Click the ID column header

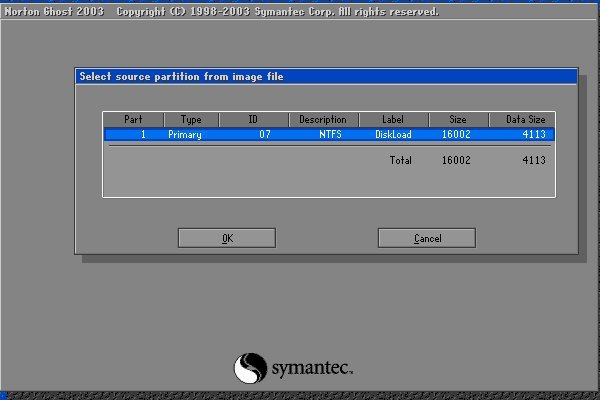pyautogui.click(x=253, y=119)
